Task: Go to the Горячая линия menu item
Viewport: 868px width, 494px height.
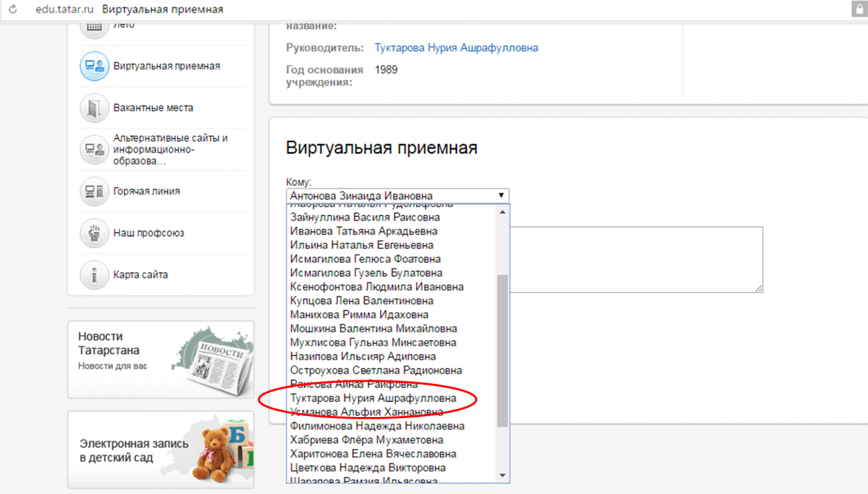Action: click(x=146, y=191)
